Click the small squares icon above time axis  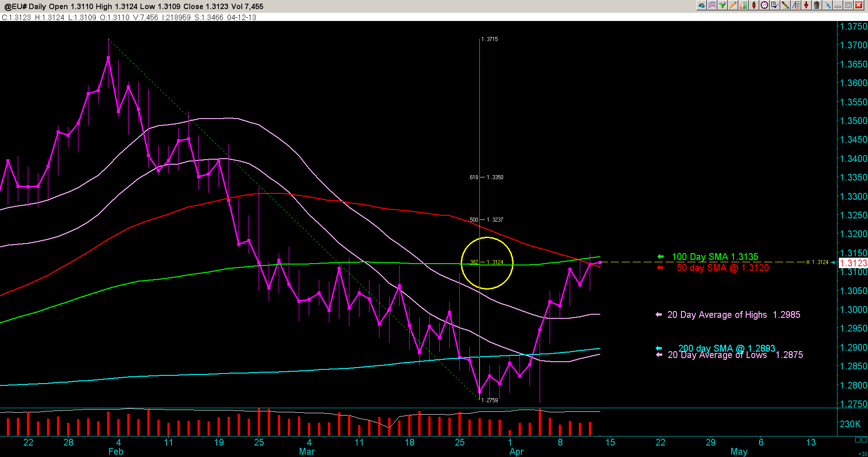coord(861,440)
